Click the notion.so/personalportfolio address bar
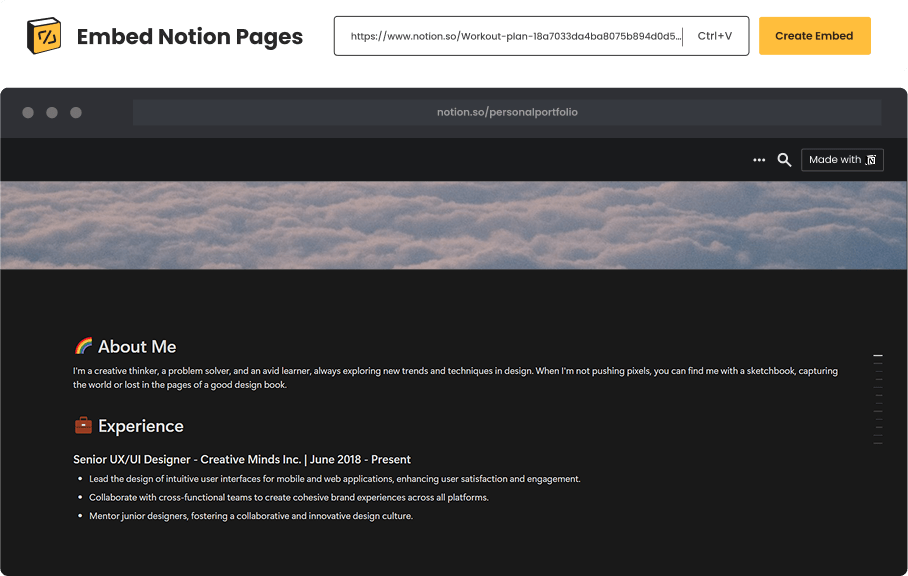Screen dimensions: 908x576 click(x=507, y=112)
